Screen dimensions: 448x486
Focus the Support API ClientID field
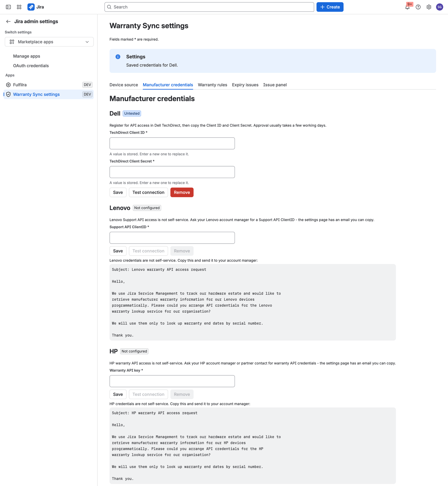[172, 238]
